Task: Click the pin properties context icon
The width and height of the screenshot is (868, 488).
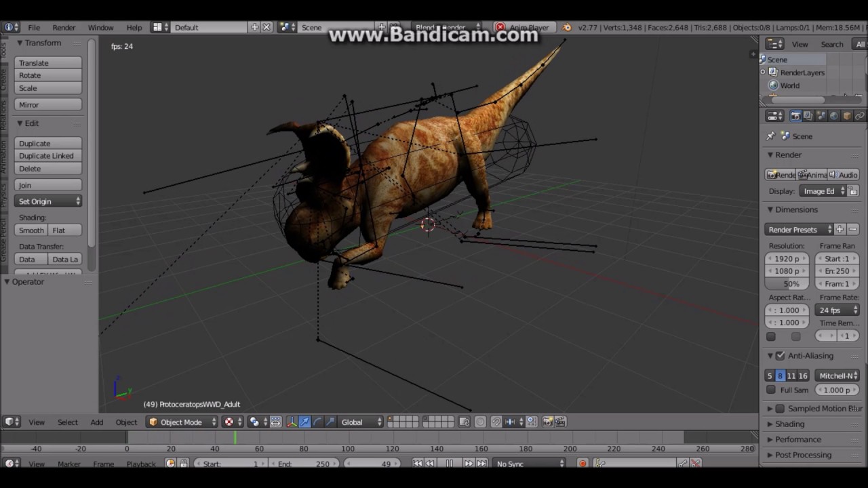Action: (x=771, y=136)
